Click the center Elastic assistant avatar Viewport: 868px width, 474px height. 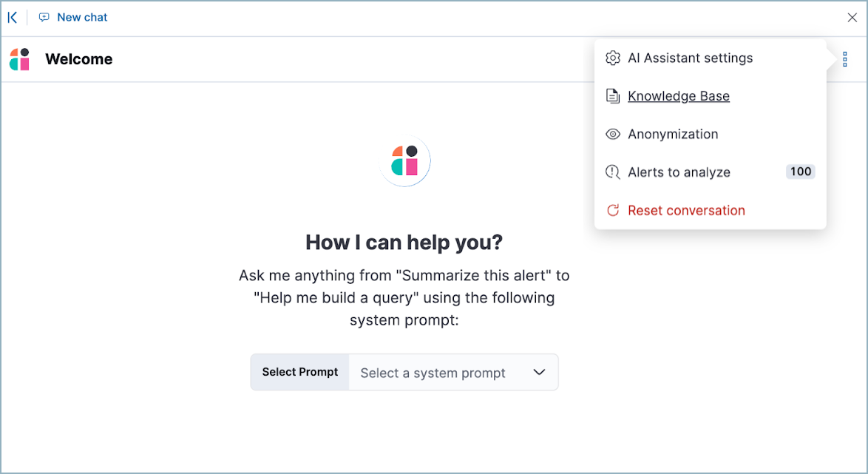pos(404,160)
